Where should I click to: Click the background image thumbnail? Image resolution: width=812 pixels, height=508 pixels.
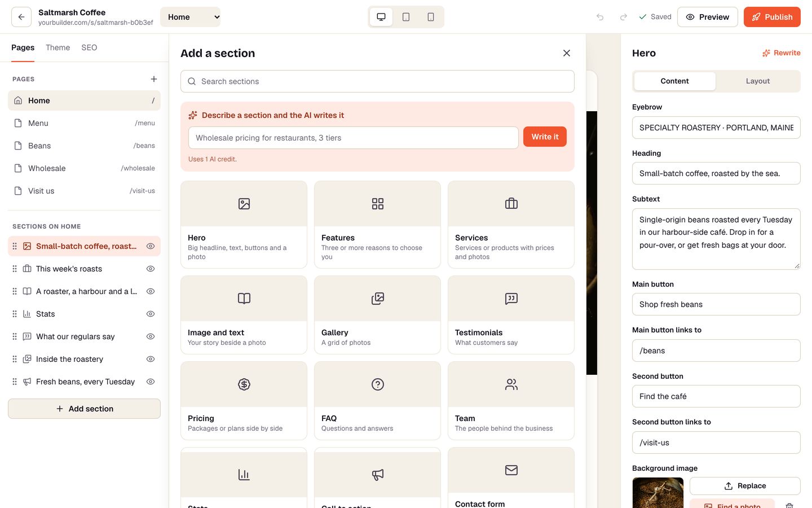pyautogui.click(x=658, y=493)
